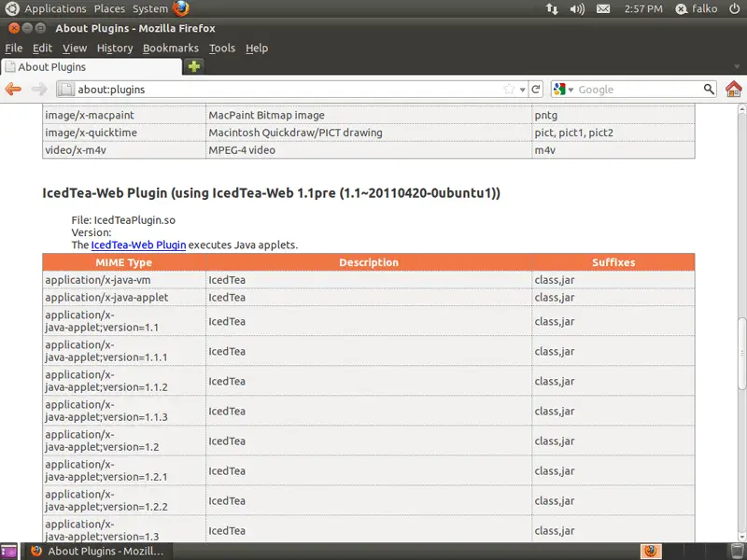Screen dimensions: 747x560
Task: Click the java-applet;version=1.1.2 cell
Action: (x=124, y=381)
